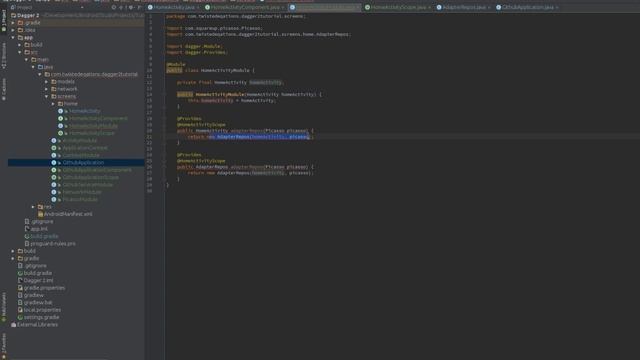Toggle the Captures tool window side tab
This screenshot has width=640, height=360.
[4, 89]
